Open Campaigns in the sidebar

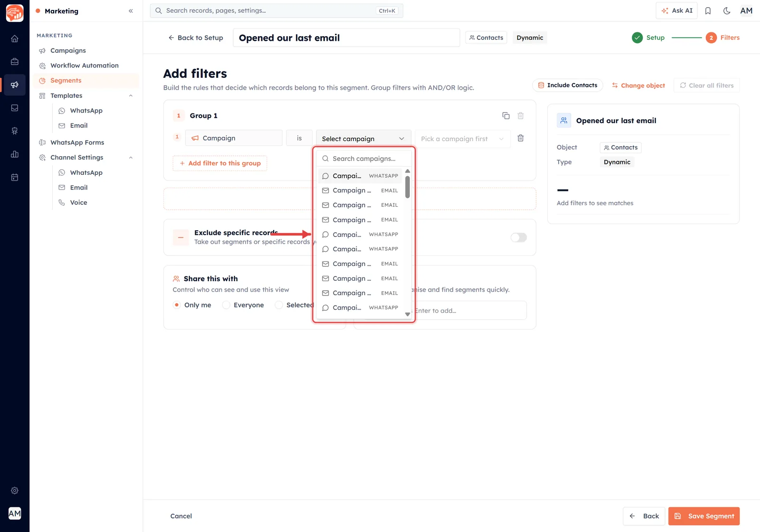(x=68, y=50)
